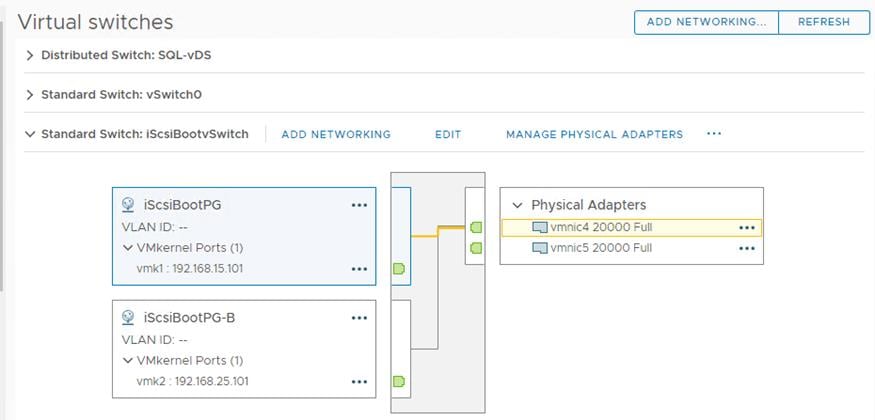Viewport: 875px width, 420px height.
Task: Select the vmnic5 20000 Full adapter row
Action: coord(632,248)
